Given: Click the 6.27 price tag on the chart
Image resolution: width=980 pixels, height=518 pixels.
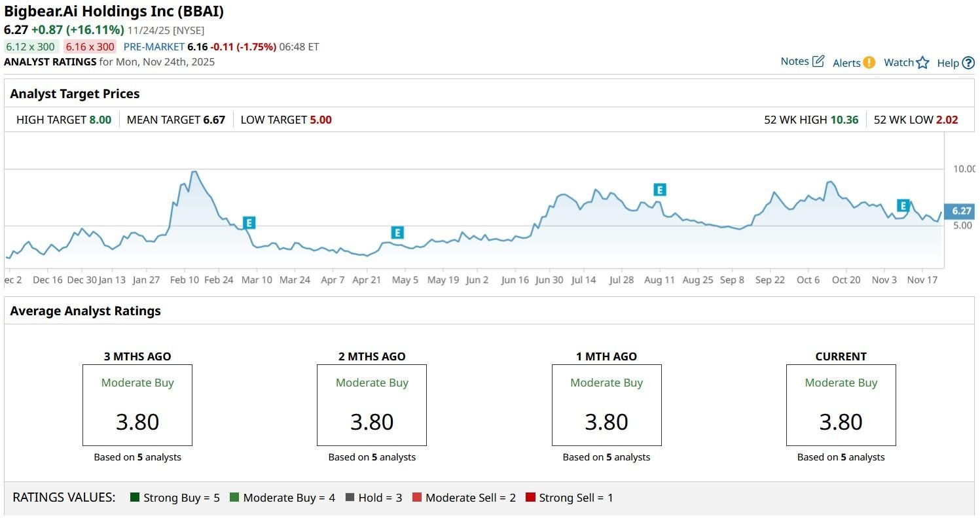Looking at the screenshot, I should click(x=960, y=211).
